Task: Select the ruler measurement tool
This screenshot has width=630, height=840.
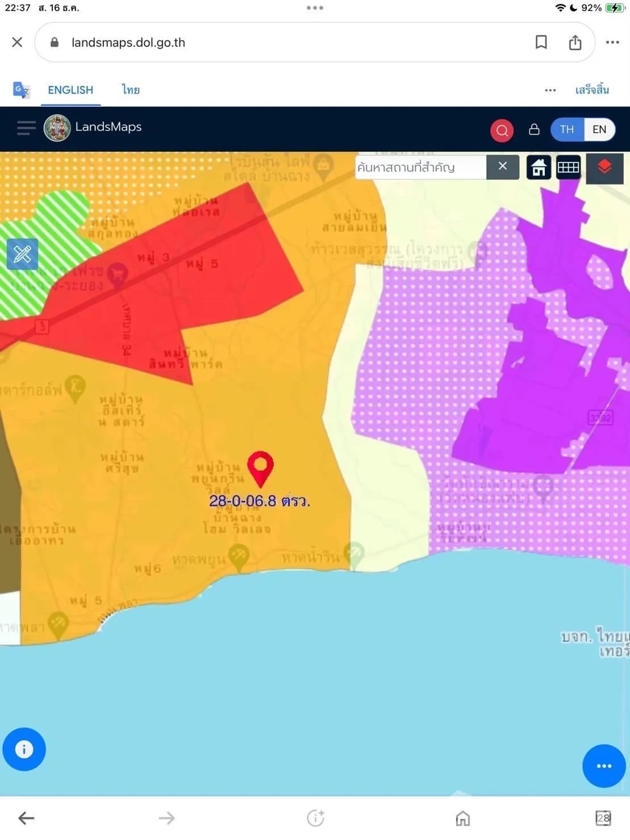Action: (23, 254)
